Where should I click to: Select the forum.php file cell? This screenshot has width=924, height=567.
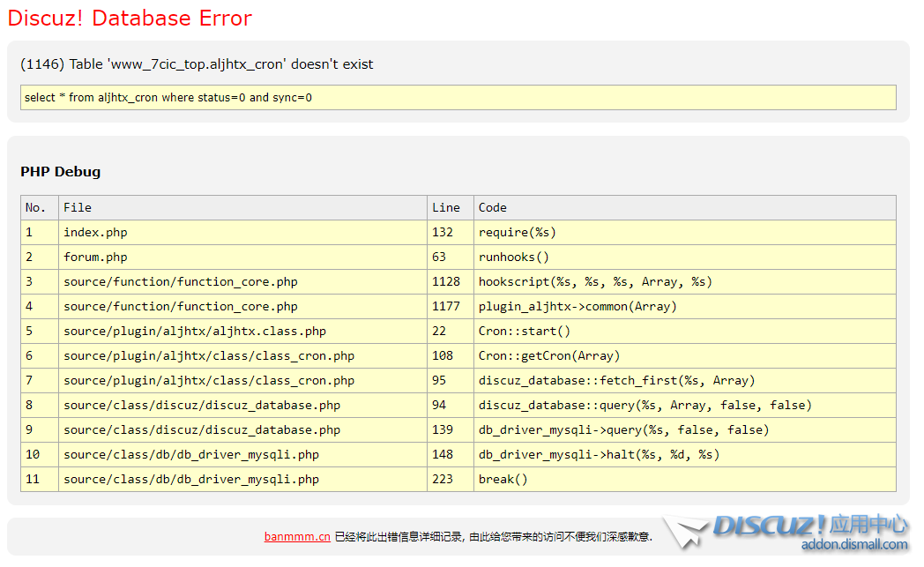coord(95,257)
